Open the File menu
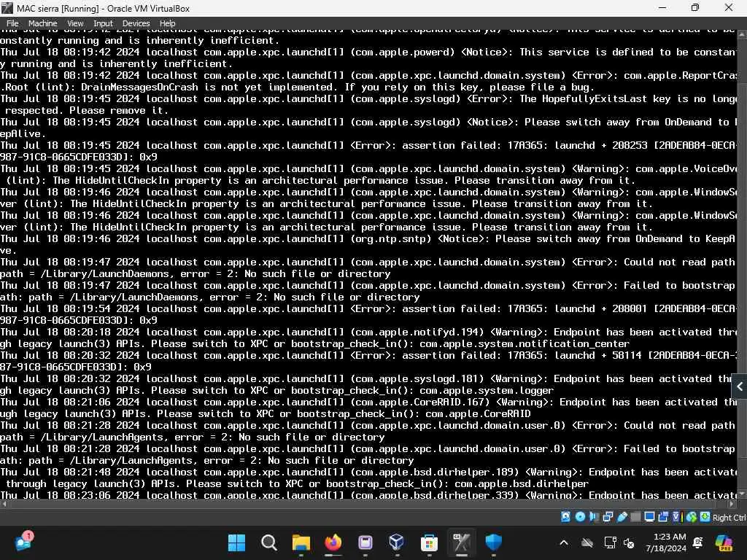 point(12,23)
